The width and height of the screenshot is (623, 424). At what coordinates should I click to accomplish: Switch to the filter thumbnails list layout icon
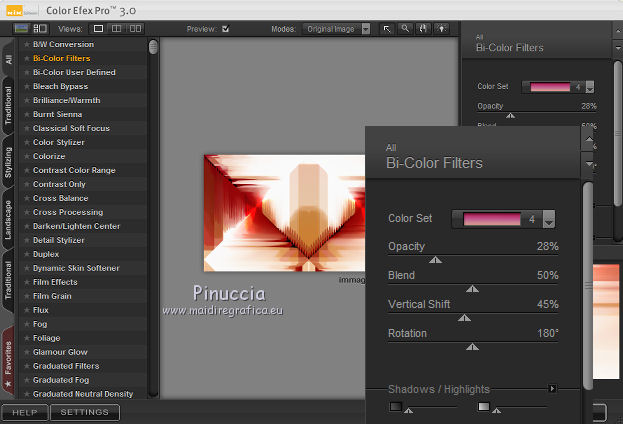click(40, 29)
